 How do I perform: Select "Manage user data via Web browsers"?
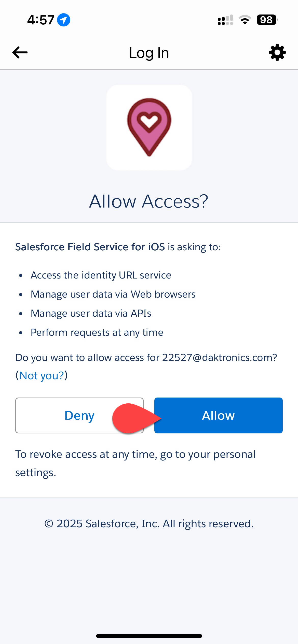point(113,294)
